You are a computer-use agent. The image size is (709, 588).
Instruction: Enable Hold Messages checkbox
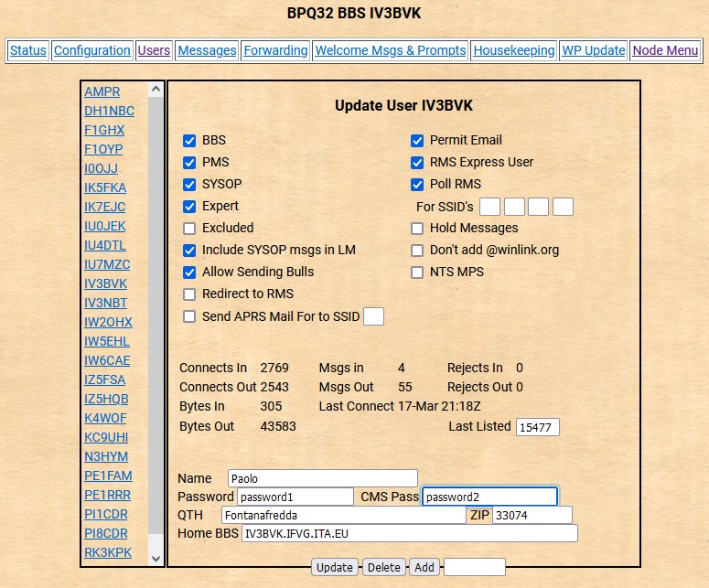point(417,229)
